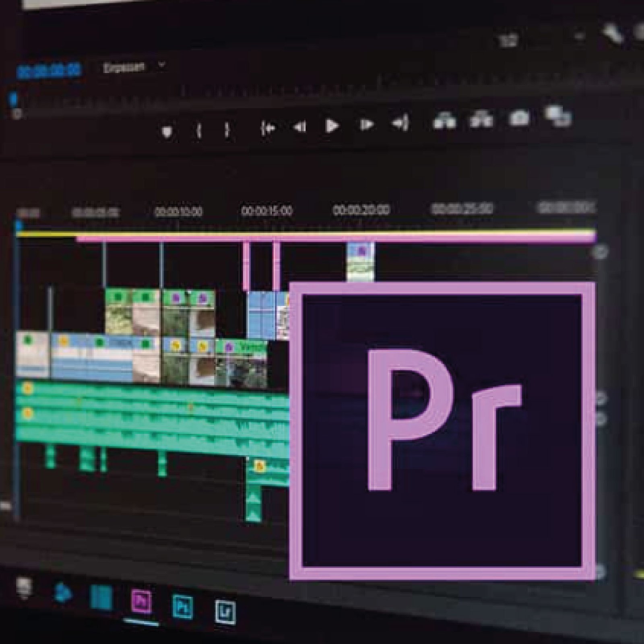Click the Mark Out bracket button
This screenshot has width=644, height=644.
227,129
